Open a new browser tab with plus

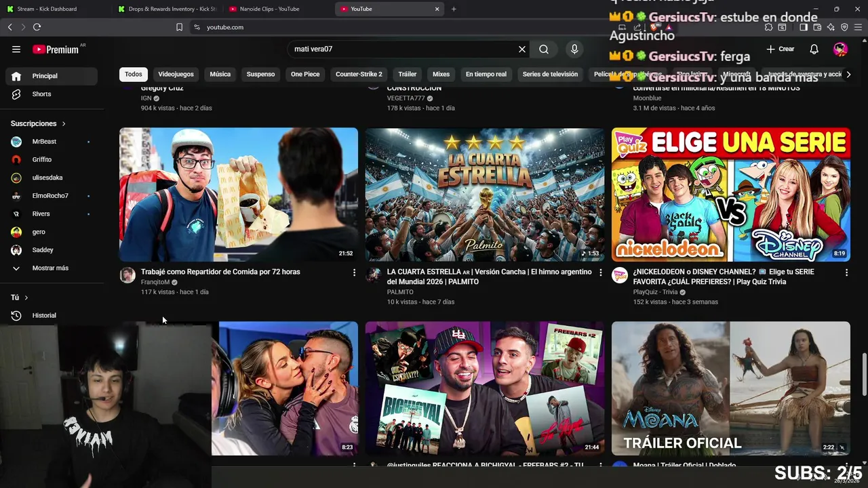pyautogui.click(x=454, y=9)
